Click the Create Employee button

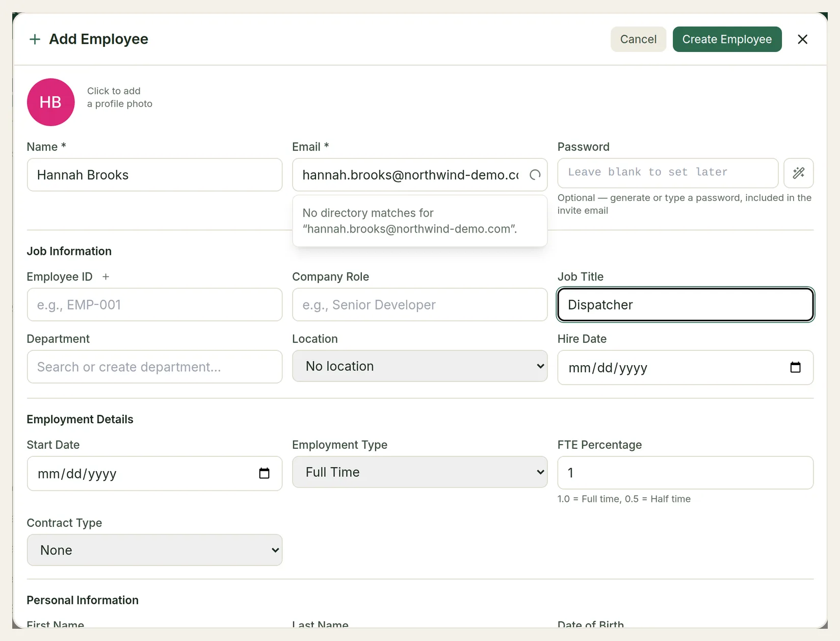pos(727,39)
